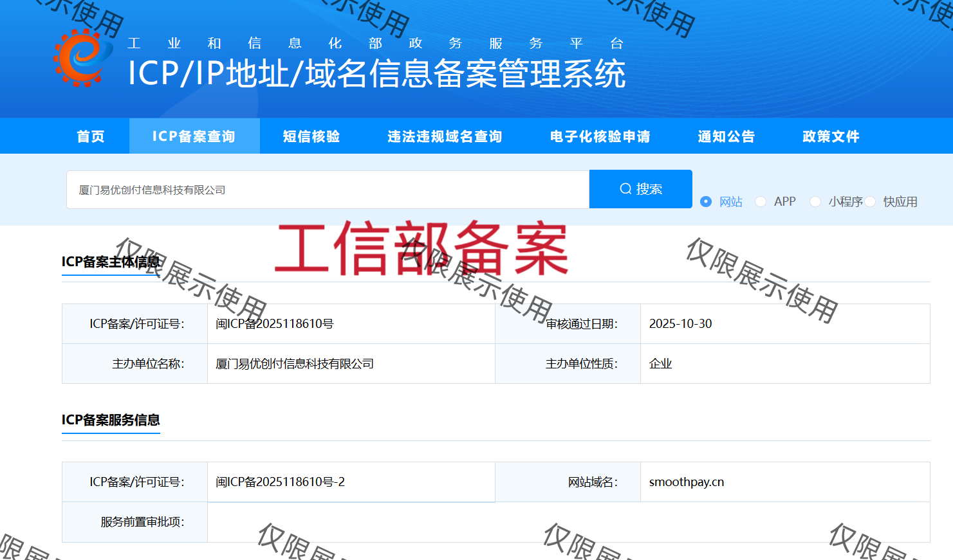Click the domain smoothpay.cn entry
The image size is (953, 560).
[686, 481]
